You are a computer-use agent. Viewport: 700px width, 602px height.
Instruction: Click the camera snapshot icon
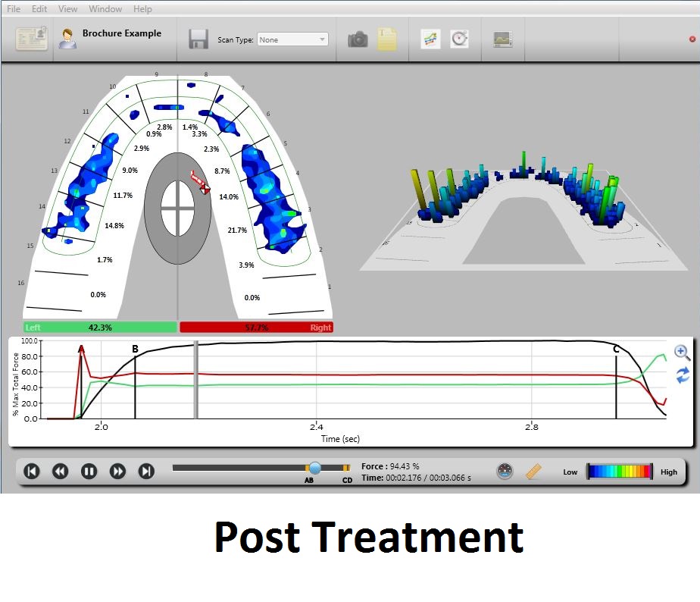358,39
